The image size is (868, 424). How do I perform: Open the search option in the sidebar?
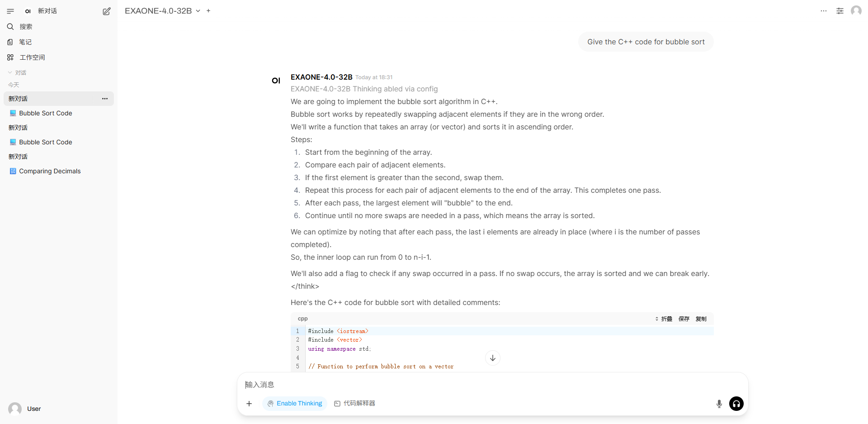click(26, 27)
